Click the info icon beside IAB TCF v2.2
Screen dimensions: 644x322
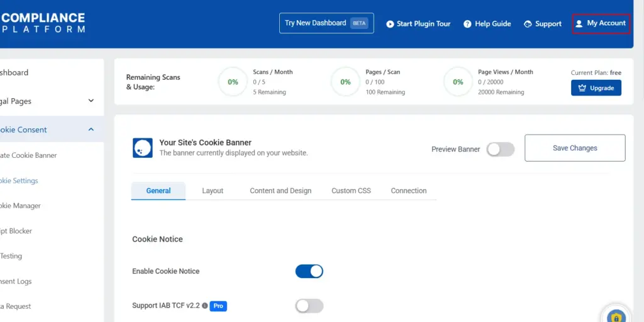204,306
